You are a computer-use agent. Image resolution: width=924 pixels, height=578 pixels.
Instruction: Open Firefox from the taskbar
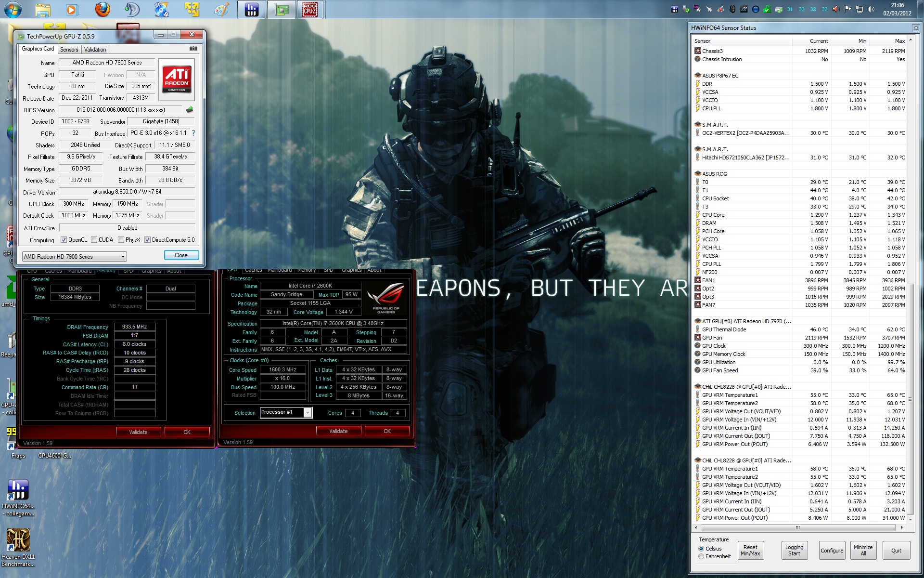pos(102,9)
